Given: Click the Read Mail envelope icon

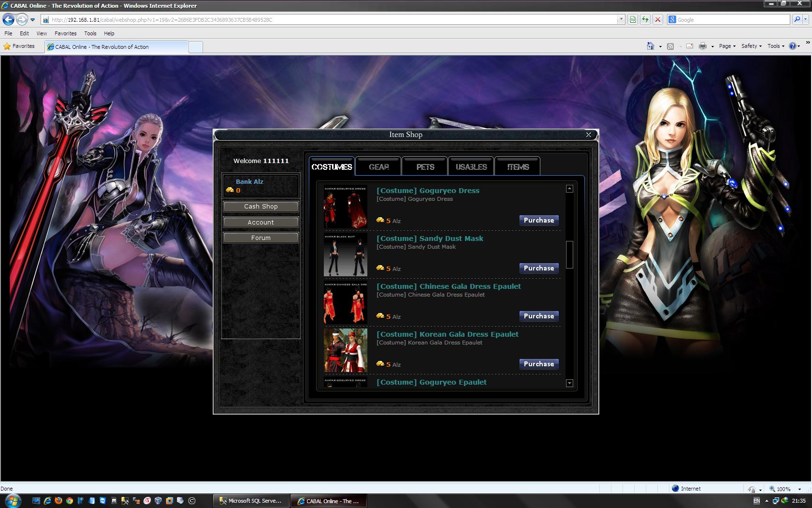Looking at the screenshot, I should tap(690, 46).
